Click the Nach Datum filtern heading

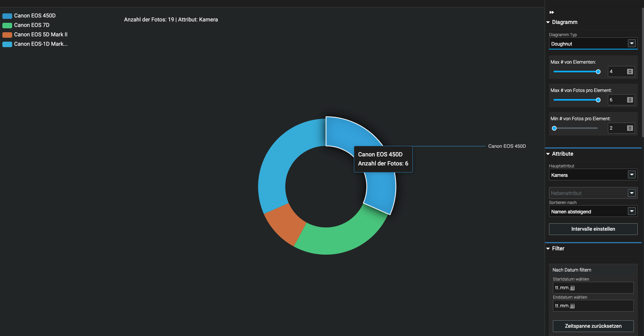pyautogui.click(x=572, y=270)
